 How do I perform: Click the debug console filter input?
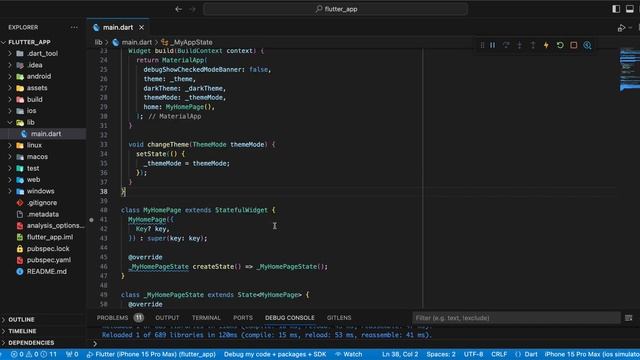point(516,318)
